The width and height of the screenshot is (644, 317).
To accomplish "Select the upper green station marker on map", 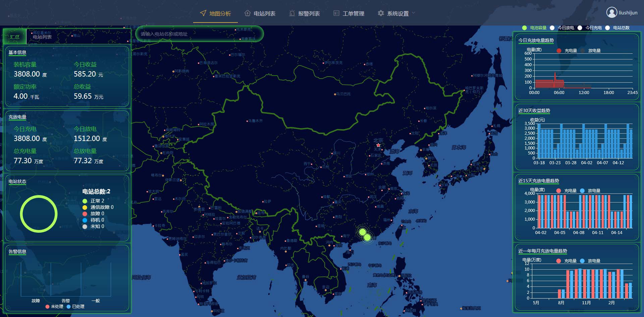I will (x=362, y=232).
